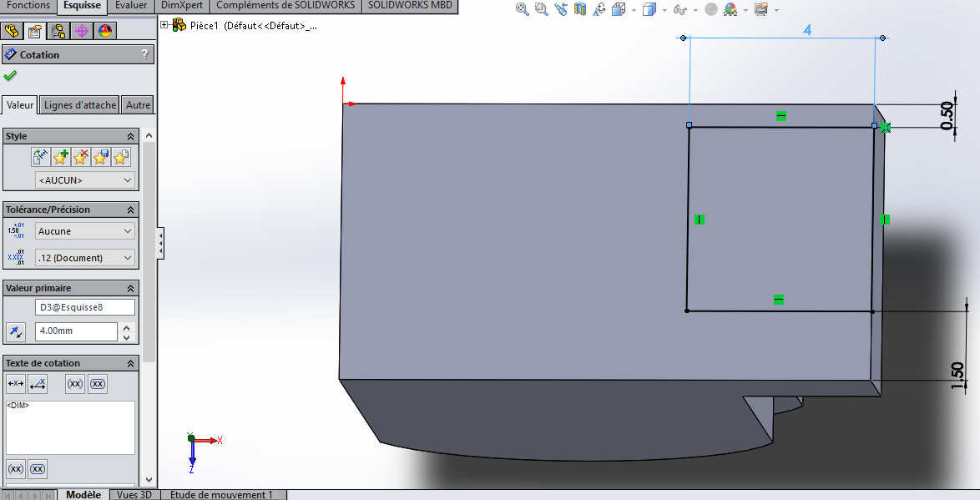Toggle dynamic annotation views
Screen dimensions: 980x500
click(599, 9)
